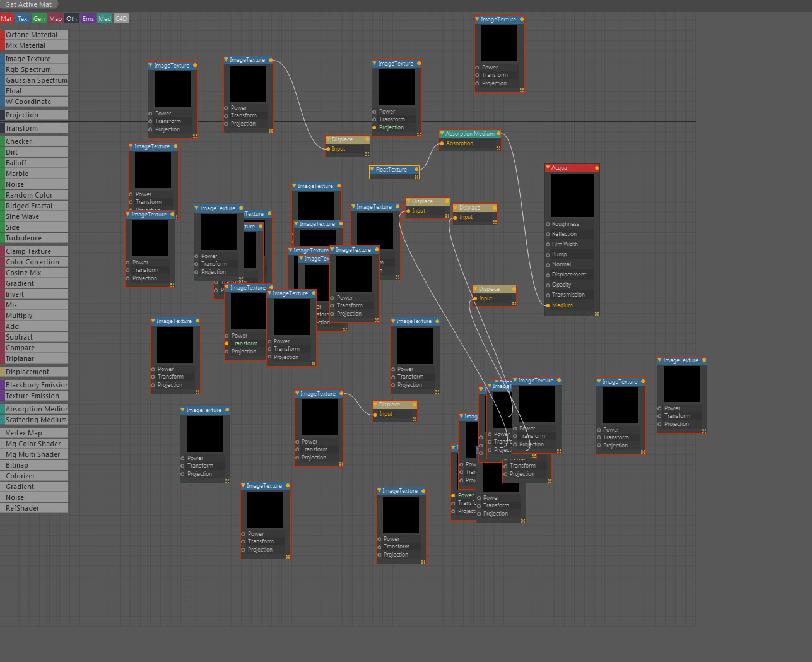Toggle the Med node filter

click(105, 19)
